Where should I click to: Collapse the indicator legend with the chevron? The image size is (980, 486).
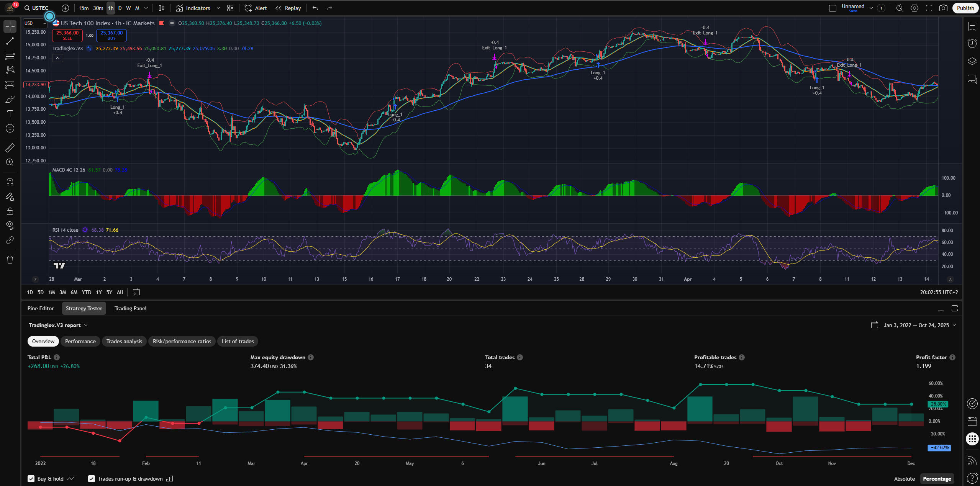[x=57, y=58]
